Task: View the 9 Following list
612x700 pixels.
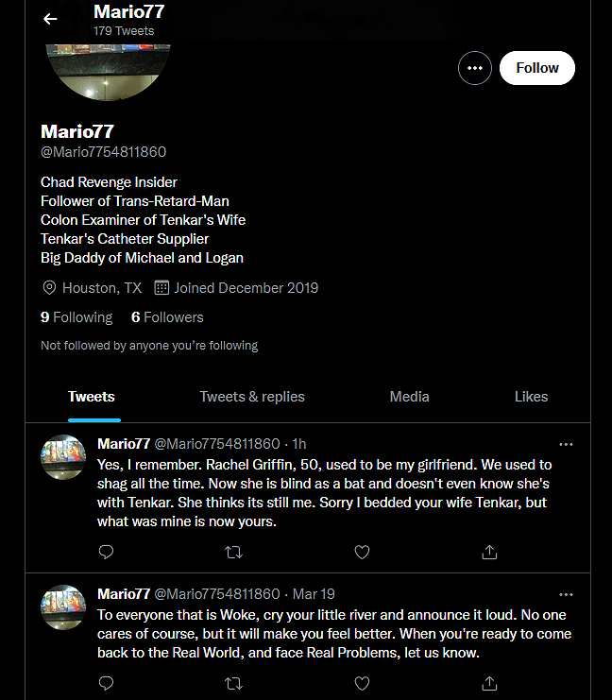Action: [76, 317]
